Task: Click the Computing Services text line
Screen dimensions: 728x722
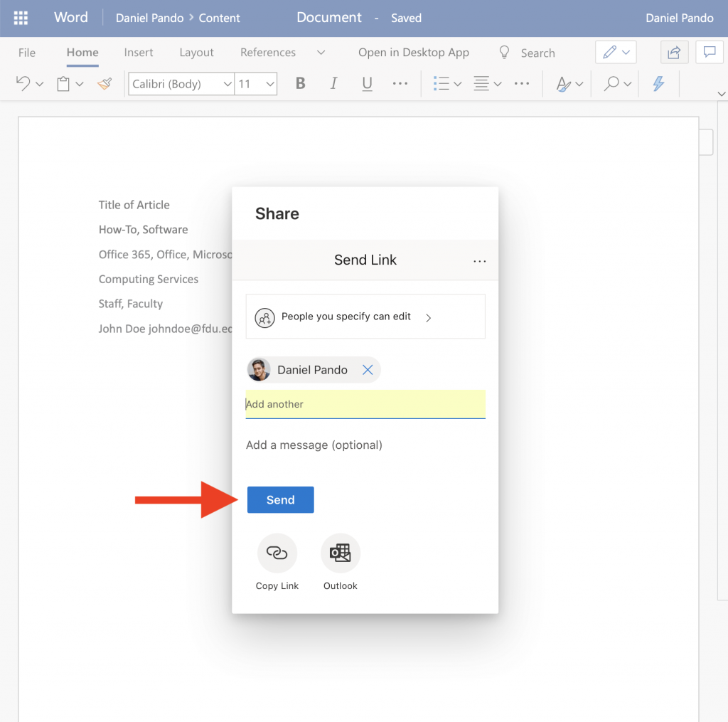Action: [x=148, y=280]
